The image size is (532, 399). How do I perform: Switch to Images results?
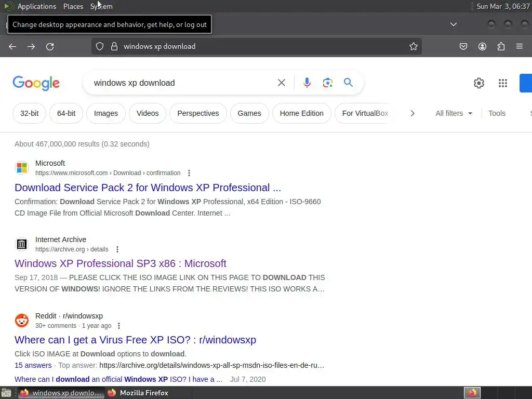click(106, 113)
